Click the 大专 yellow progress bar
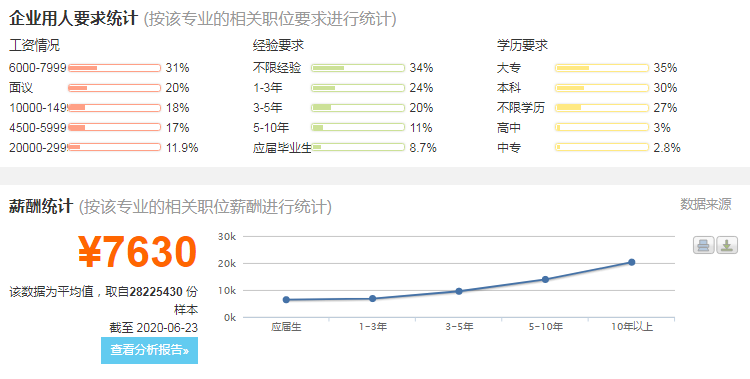Screen dimensions: 750x379 click(602, 68)
